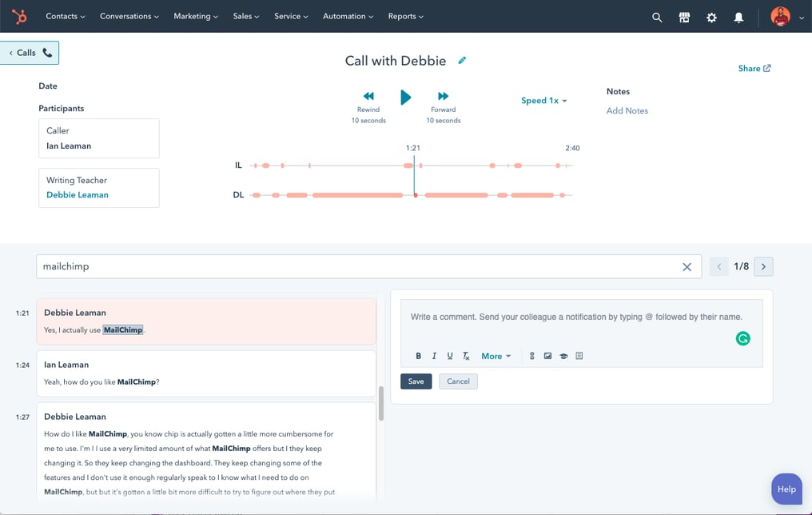Seek to long DL speaking segment
The image size is (812, 515).
click(x=357, y=195)
